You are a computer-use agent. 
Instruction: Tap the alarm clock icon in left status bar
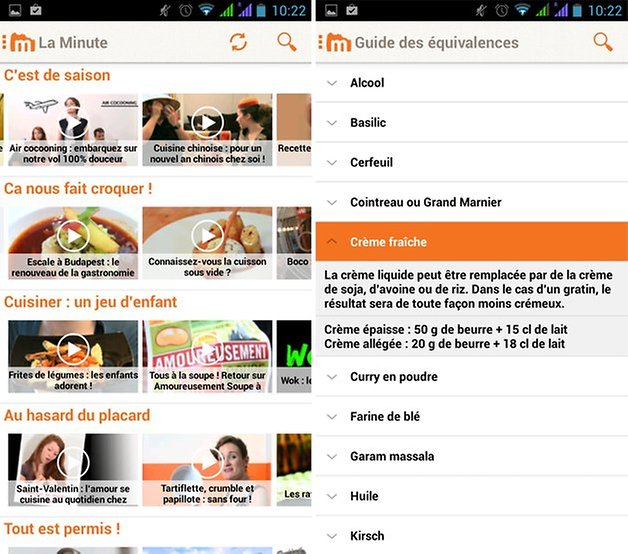pyautogui.click(x=185, y=10)
